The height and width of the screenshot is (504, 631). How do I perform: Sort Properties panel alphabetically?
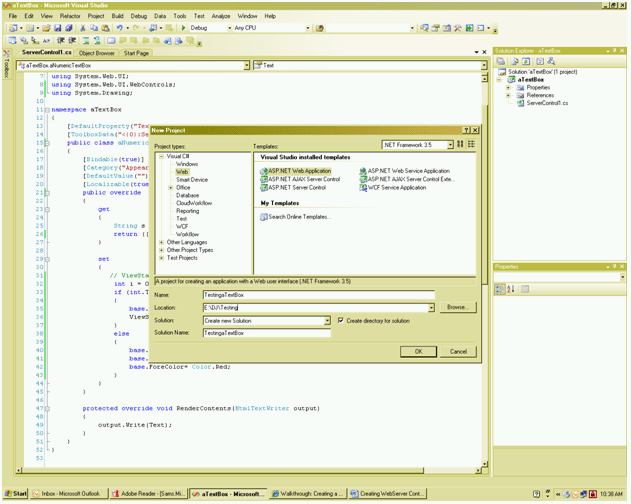[510, 289]
